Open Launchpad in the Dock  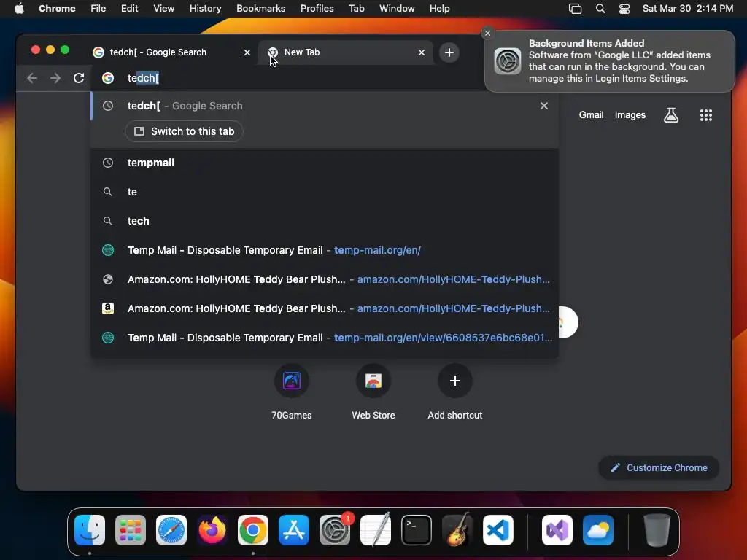pos(131,530)
